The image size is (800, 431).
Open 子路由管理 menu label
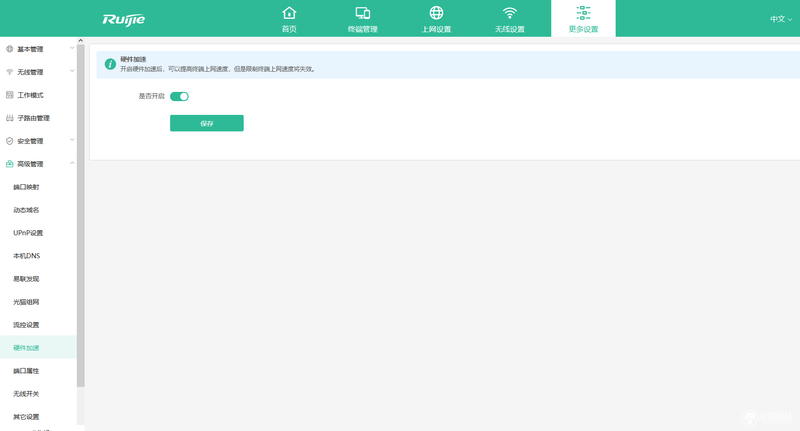[x=34, y=118]
